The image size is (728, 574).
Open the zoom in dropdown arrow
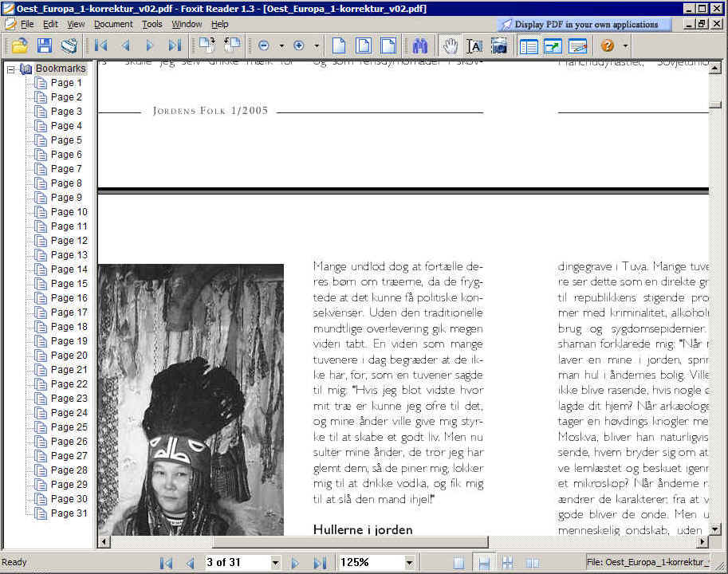click(317, 45)
